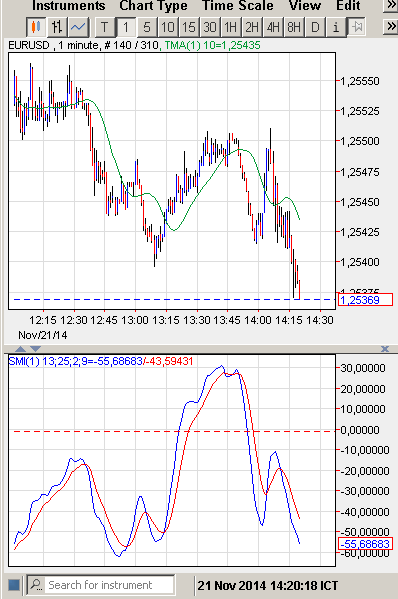This screenshot has width=398, height=599.
Task: Select 1 minute time scale
Action: pos(125,27)
